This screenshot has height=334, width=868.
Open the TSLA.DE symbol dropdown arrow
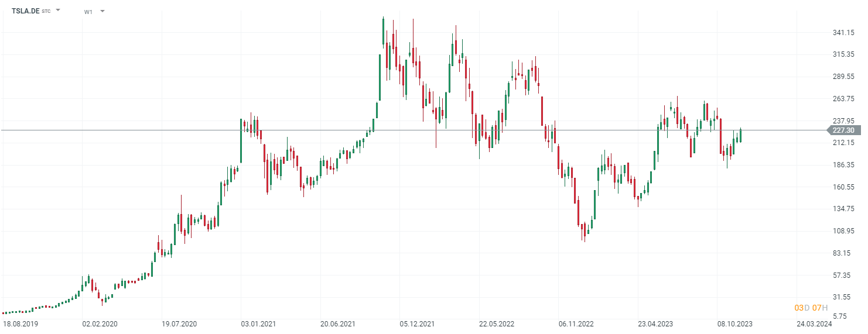pos(58,11)
